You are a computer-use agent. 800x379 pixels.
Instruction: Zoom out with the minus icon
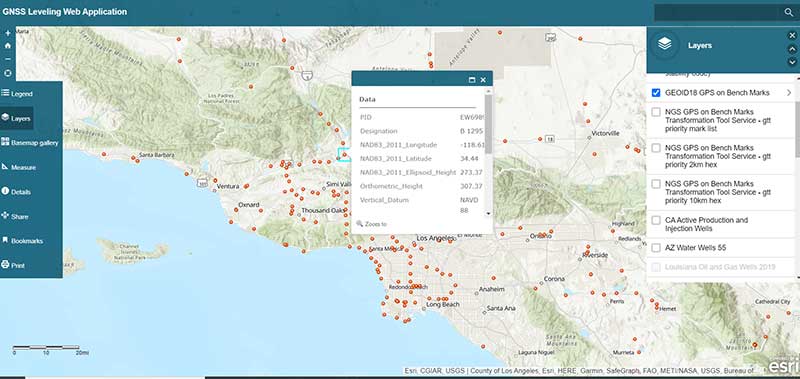[8, 59]
